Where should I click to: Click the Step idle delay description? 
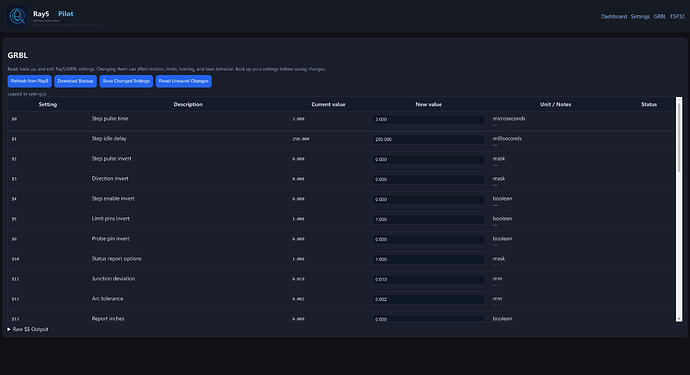109,139
